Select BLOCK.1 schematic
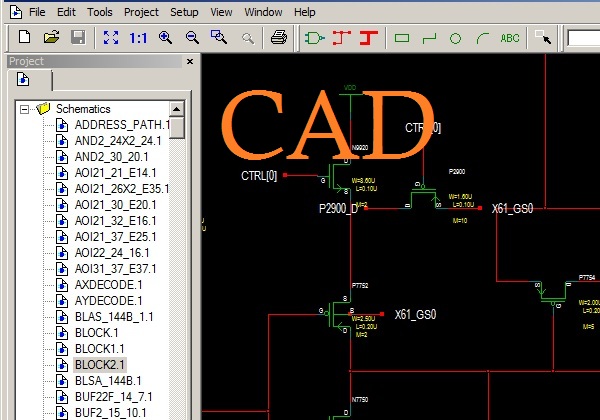 [96, 333]
